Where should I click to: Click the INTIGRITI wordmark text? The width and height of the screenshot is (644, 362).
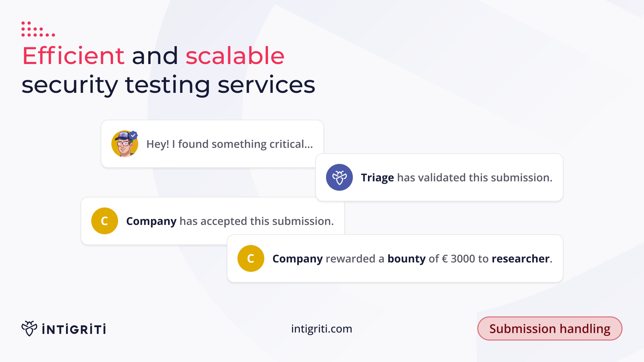pos(74,329)
